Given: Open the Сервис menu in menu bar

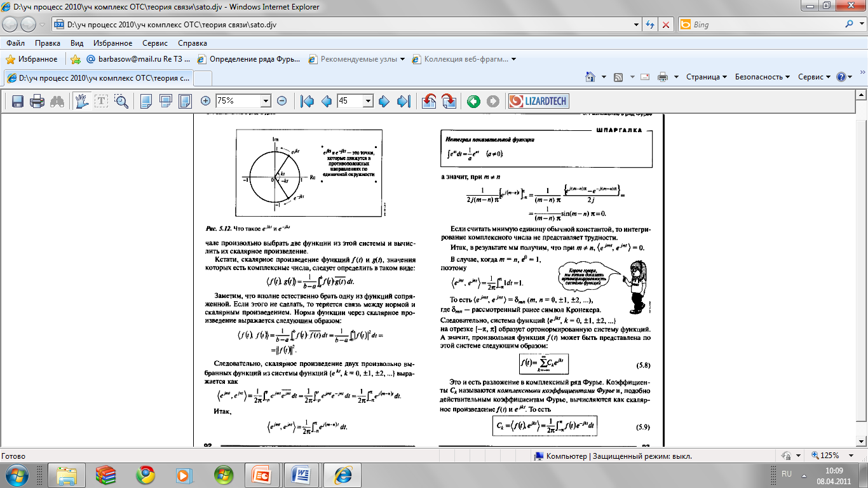Looking at the screenshot, I should point(155,43).
